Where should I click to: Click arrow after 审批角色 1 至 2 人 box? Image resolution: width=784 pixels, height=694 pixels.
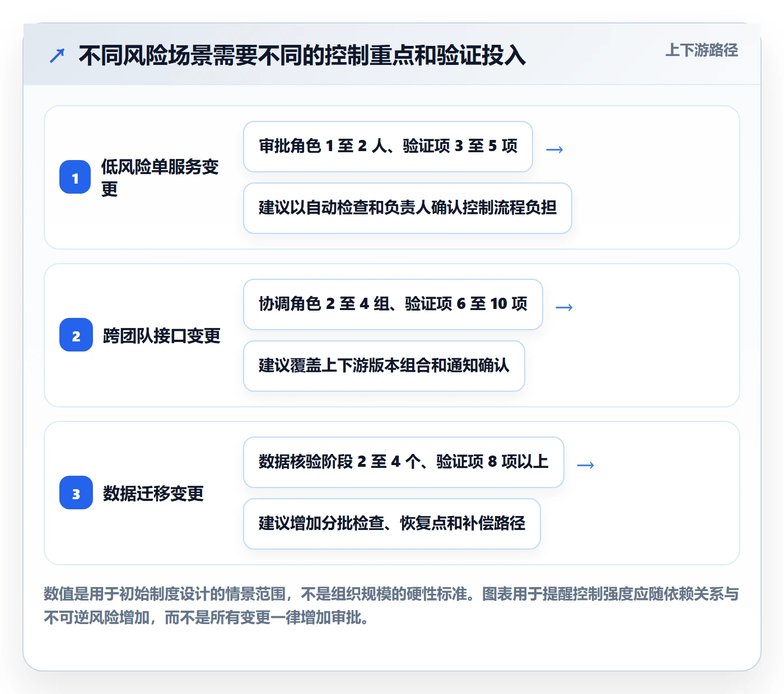point(554,149)
